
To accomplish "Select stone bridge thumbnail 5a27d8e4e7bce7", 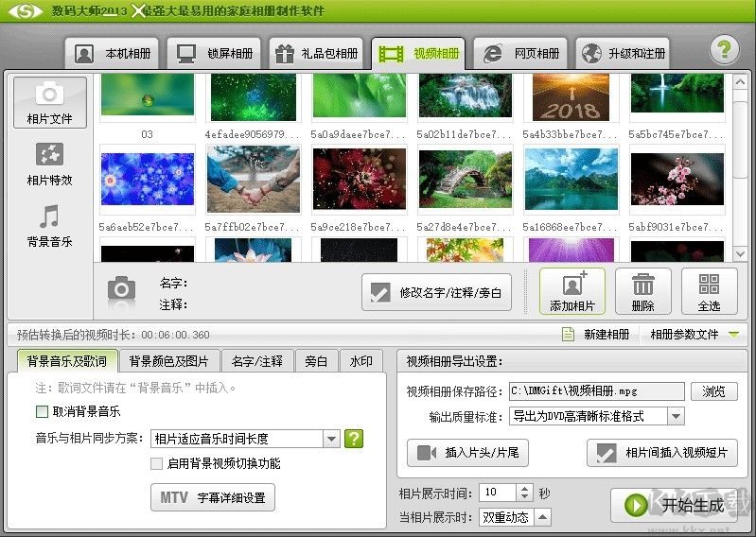I will click(466, 180).
